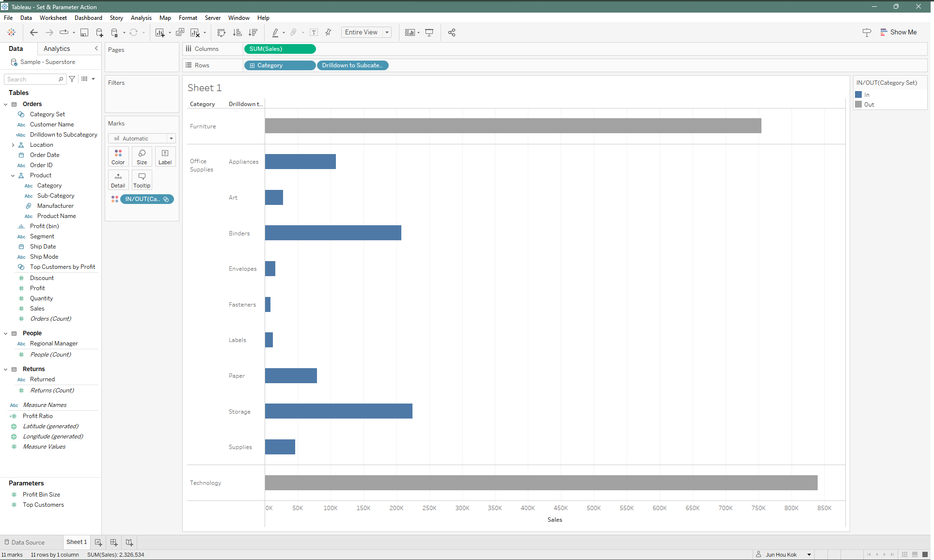934x560 pixels.
Task: Click the gray Furniture sales bar
Action: (513, 126)
